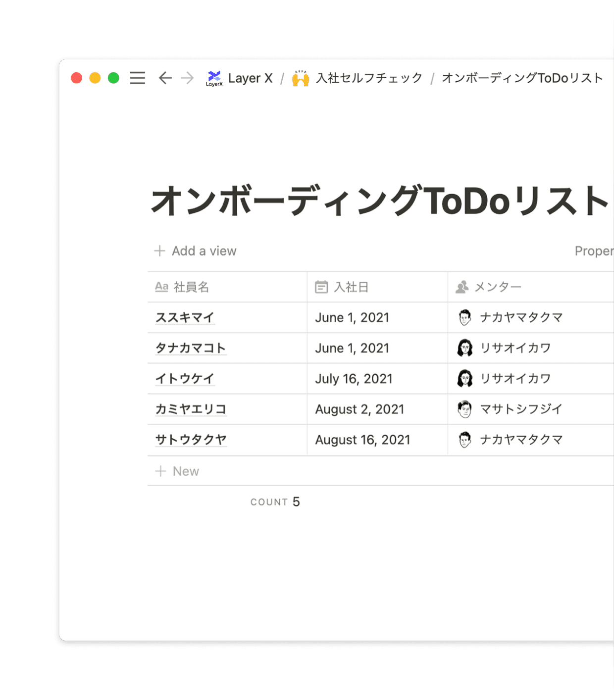This screenshot has height=700, width=614.
Task: Click the plus icon beside Add a view
Action: pos(159,251)
